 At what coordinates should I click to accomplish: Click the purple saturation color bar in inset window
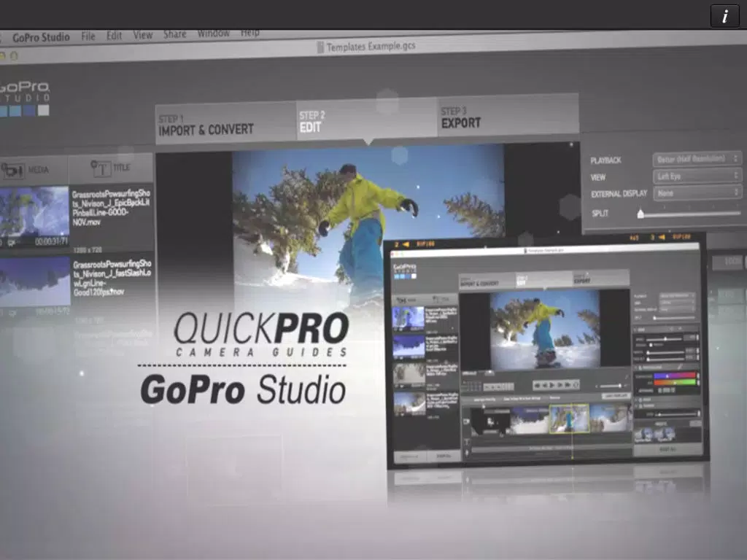[x=674, y=376]
